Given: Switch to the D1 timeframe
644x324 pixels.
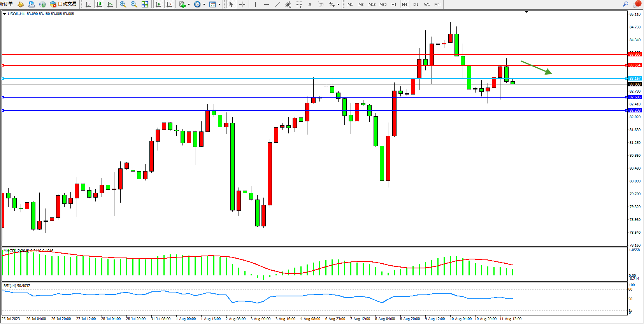Looking at the screenshot, I should (416, 4).
